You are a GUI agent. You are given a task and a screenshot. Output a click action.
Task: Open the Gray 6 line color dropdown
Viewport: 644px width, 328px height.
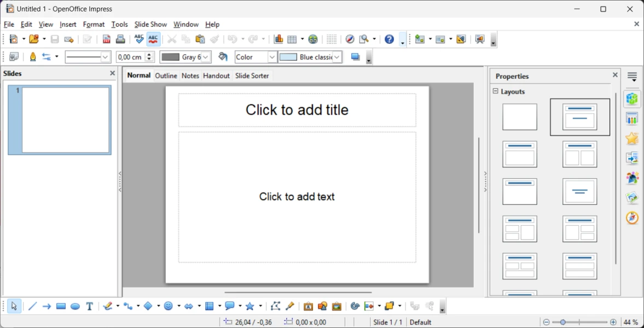click(x=206, y=57)
